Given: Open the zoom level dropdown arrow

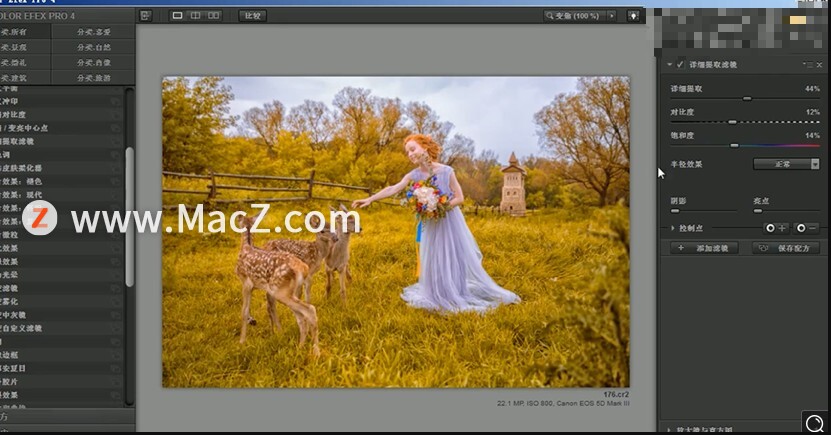Looking at the screenshot, I should tap(612, 16).
